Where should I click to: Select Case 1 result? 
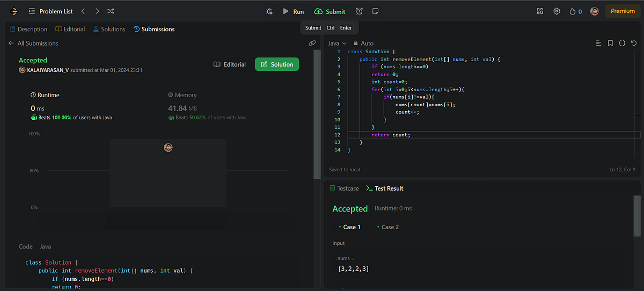(349, 227)
